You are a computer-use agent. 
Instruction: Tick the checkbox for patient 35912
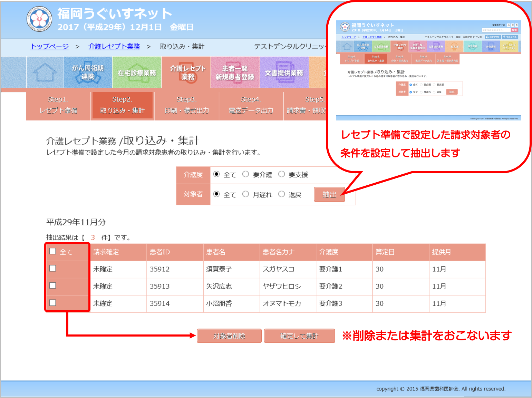53,269
